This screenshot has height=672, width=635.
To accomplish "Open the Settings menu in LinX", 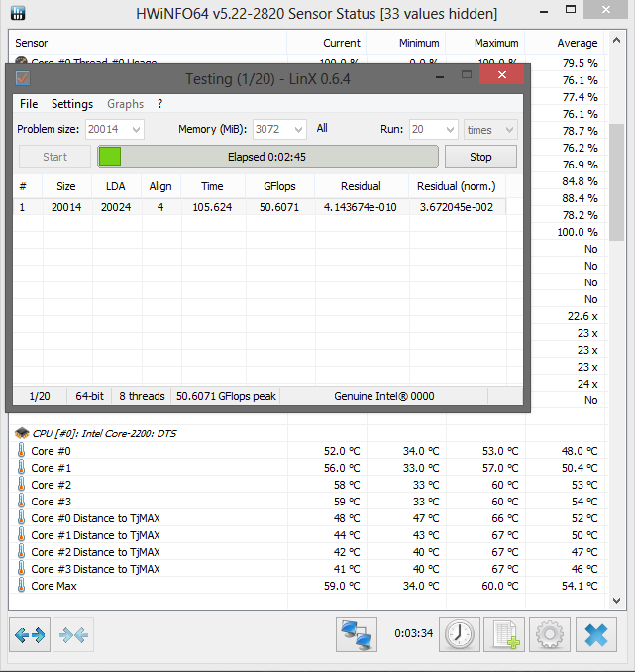I will pos(72,104).
